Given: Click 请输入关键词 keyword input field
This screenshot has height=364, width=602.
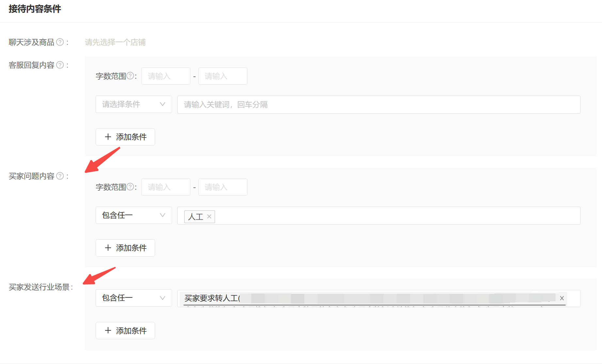Looking at the screenshot, I should pos(379,105).
